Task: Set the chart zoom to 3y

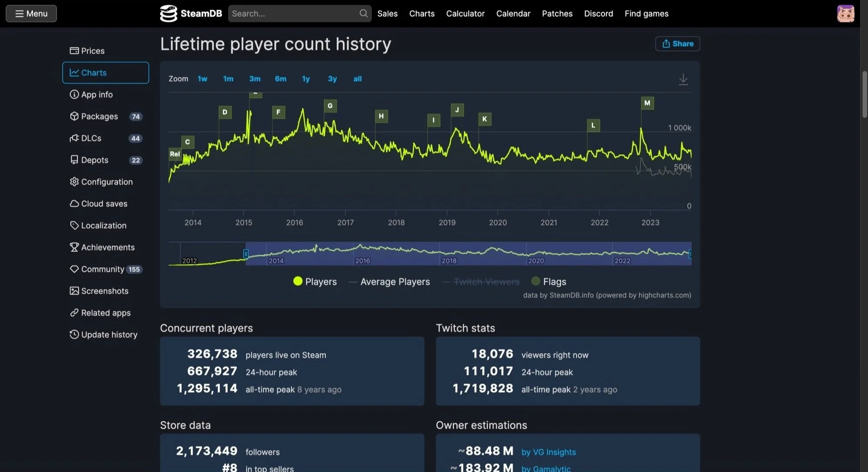Action: pyautogui.click(x=332, y=79)
